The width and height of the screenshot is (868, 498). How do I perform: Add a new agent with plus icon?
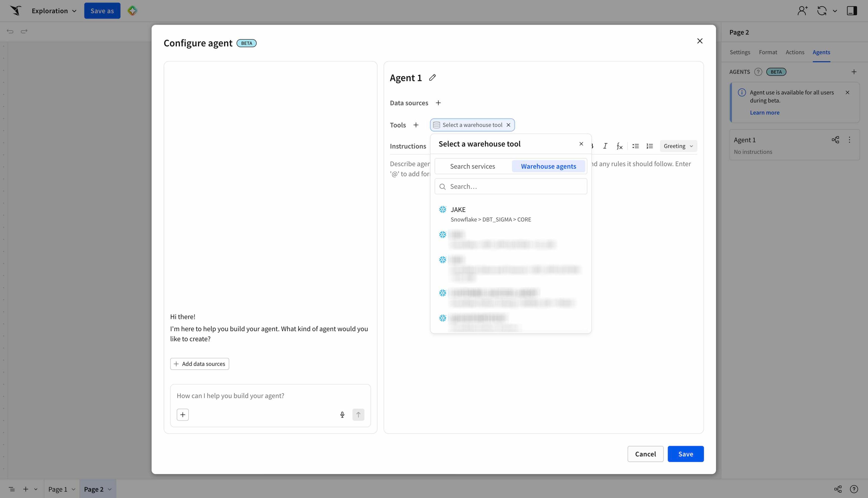click(854, 72)
